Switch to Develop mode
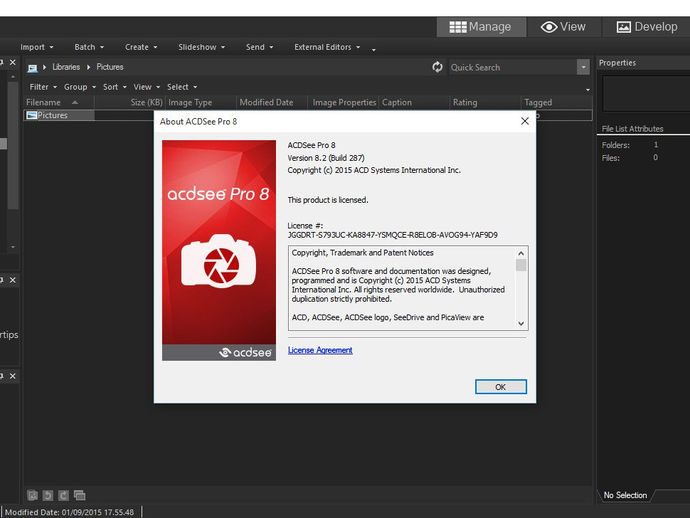The height and width of the screenshot is (518, 690). [646, 27]
